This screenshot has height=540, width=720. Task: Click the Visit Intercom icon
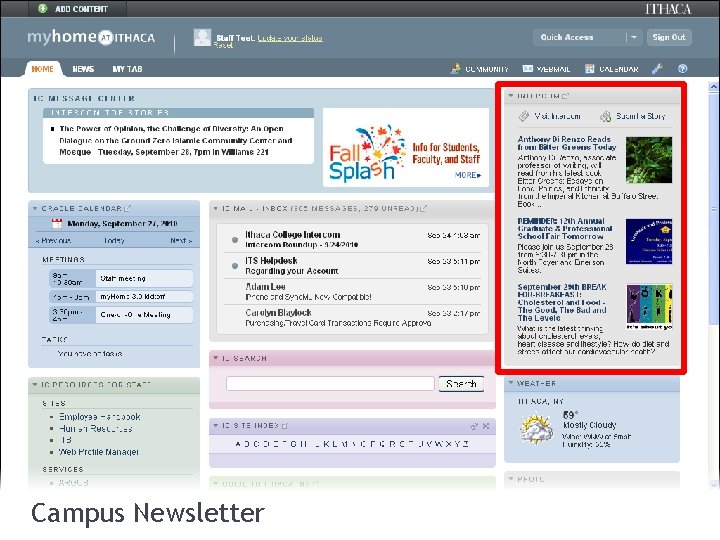524,116
